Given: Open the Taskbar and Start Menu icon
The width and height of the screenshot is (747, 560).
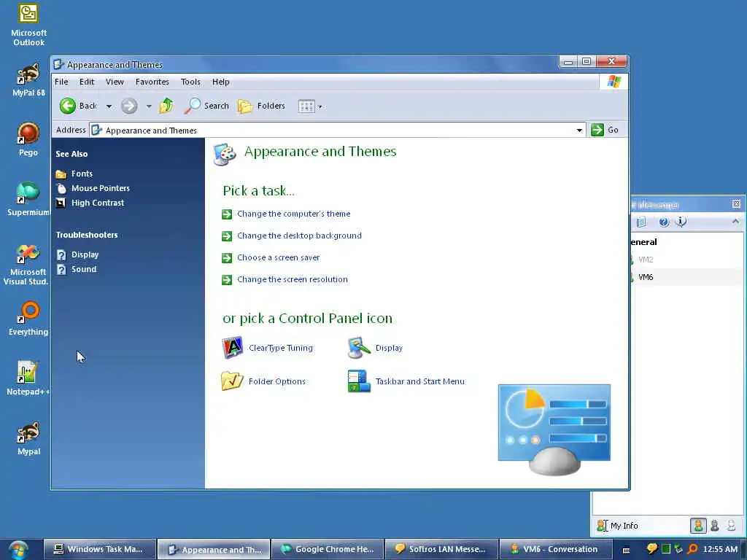Looking at the screenshot, I should 406,381.
